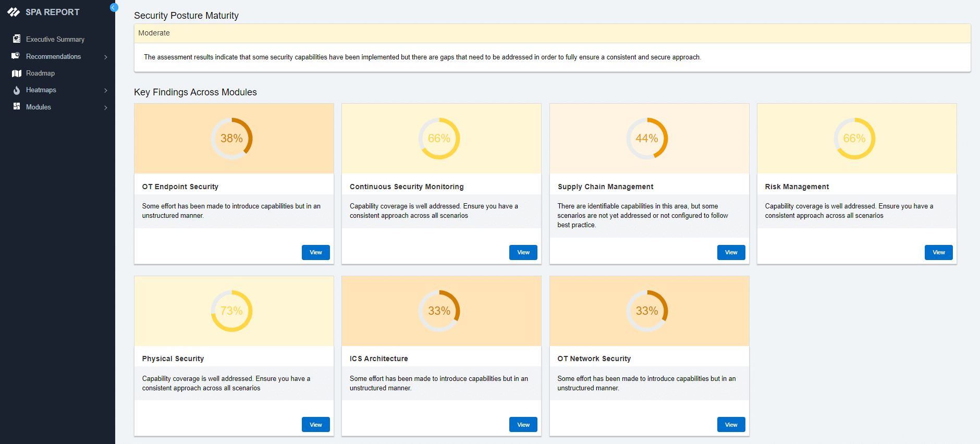The height and width of the screenshot is (444, 980).
Task: View the OT Endpoint Security module
Action: click(x=315, y=252)
